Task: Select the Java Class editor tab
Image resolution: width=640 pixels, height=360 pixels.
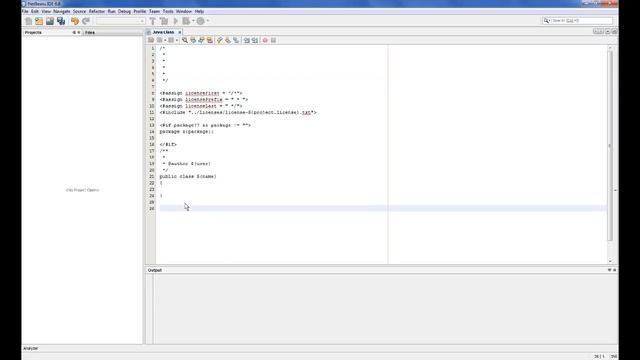Action: click(x=163, y=32)
